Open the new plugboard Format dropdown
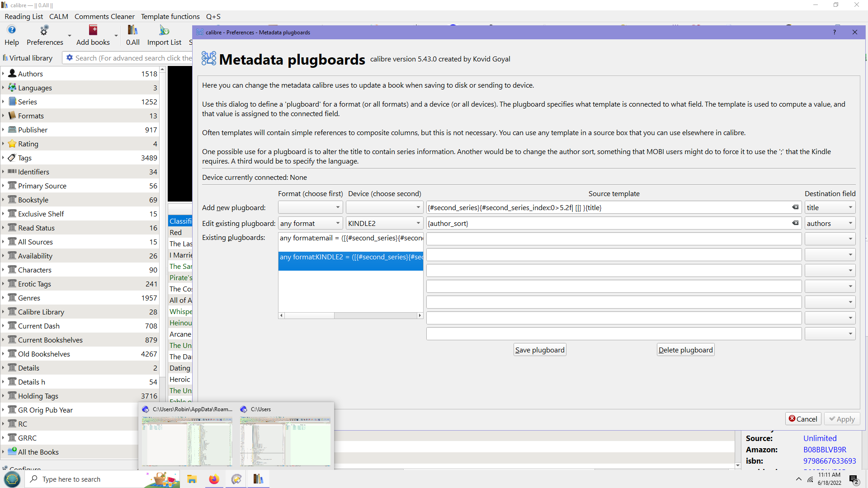The image size is (868, 488). coord(310,207)
